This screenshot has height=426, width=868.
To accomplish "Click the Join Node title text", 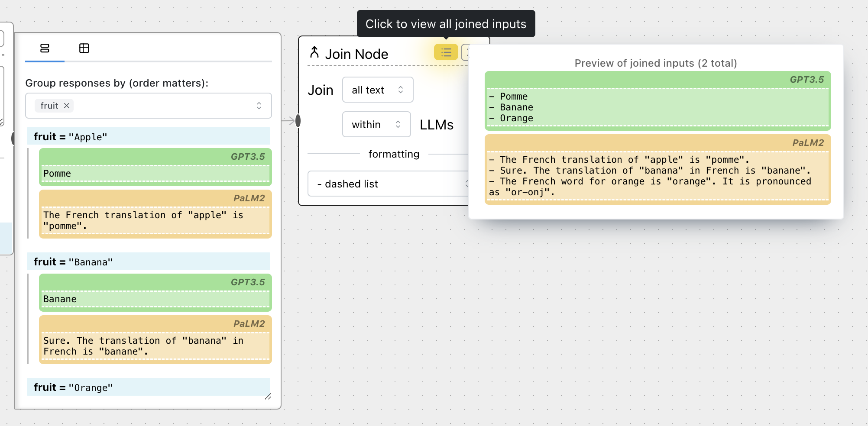I will (x=356, y=54).
